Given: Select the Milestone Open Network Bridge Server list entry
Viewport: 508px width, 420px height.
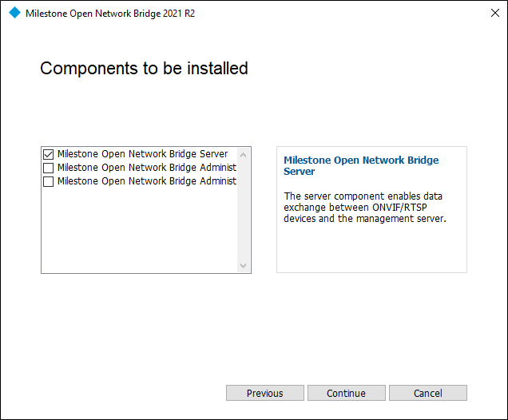Looking at the screenshot, I should coord(142,154).
